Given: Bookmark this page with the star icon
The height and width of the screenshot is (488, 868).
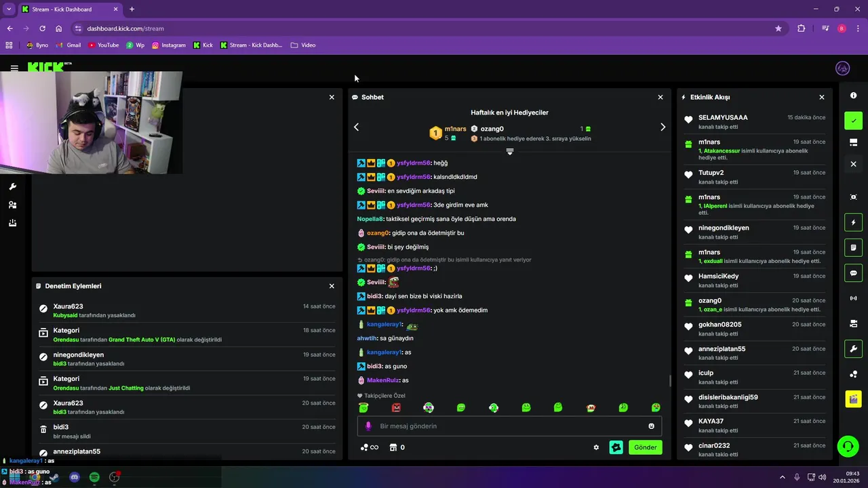Looking at the screenshot, I should 778,28.
